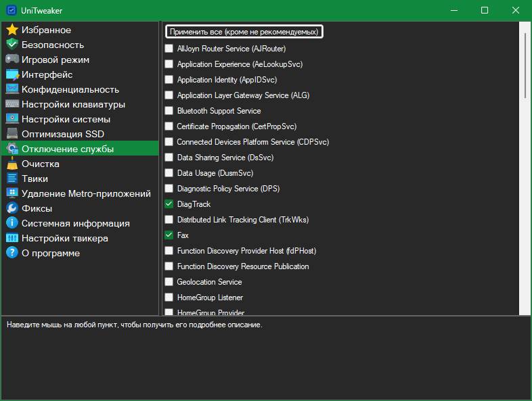Check the Geolocation Service checkbox

[169, 282]
